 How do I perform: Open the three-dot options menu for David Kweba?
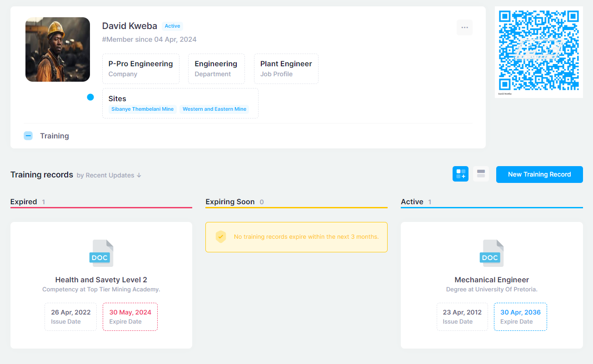point(464,27)
